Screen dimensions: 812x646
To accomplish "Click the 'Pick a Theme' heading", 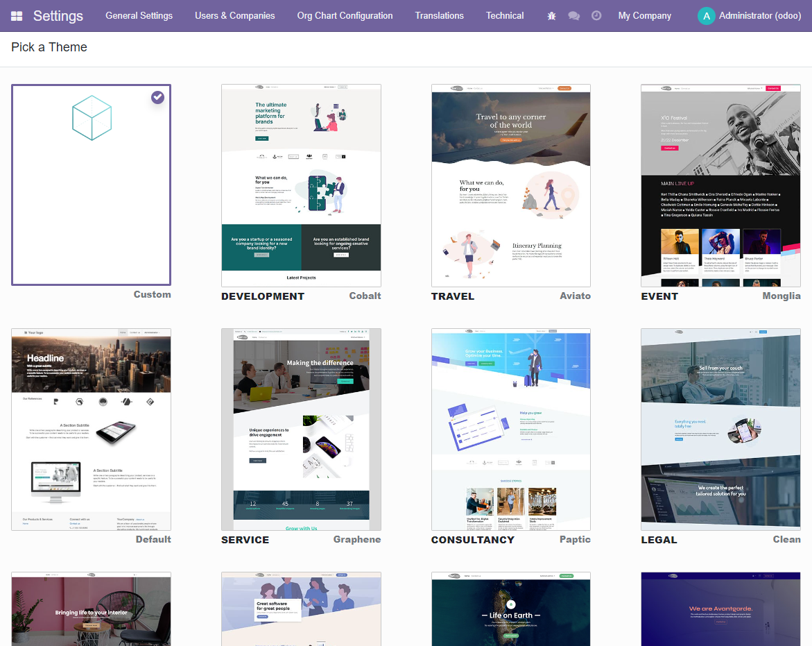I will pyautogui.click(x=49, y=47).
